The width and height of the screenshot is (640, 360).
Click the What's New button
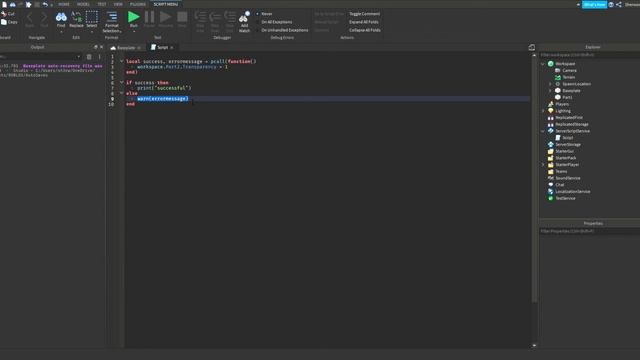[594, 4]
